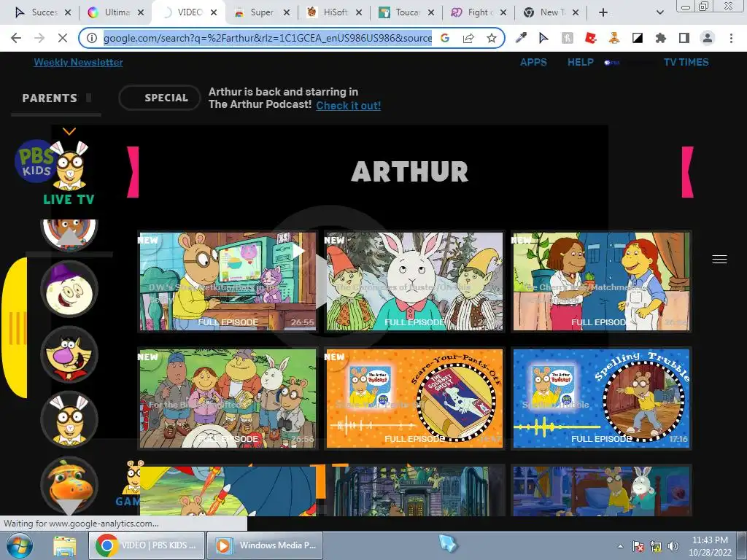Image resolution: width=747 pixels, height=560 pixels.
Task: Open the haunted house episode thumbnail
Action: coord(414,491)
